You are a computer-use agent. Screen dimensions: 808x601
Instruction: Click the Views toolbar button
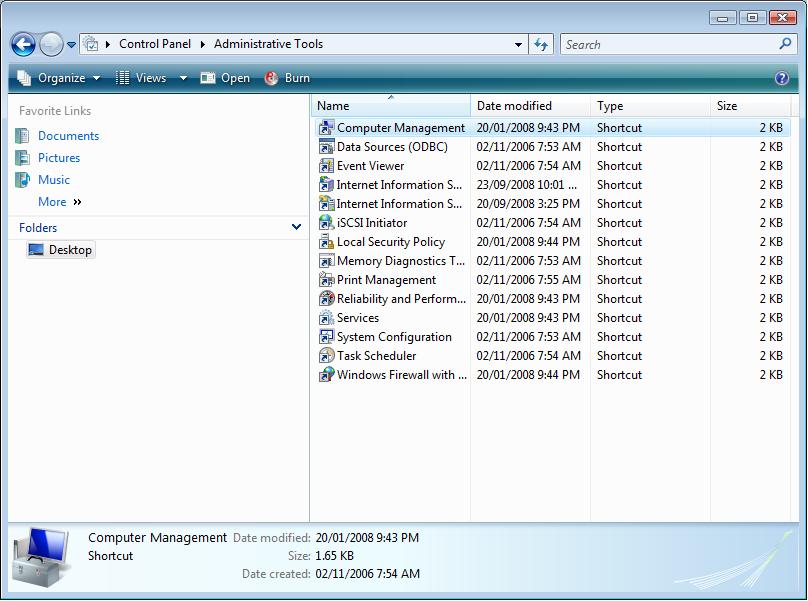coord(141,78)
